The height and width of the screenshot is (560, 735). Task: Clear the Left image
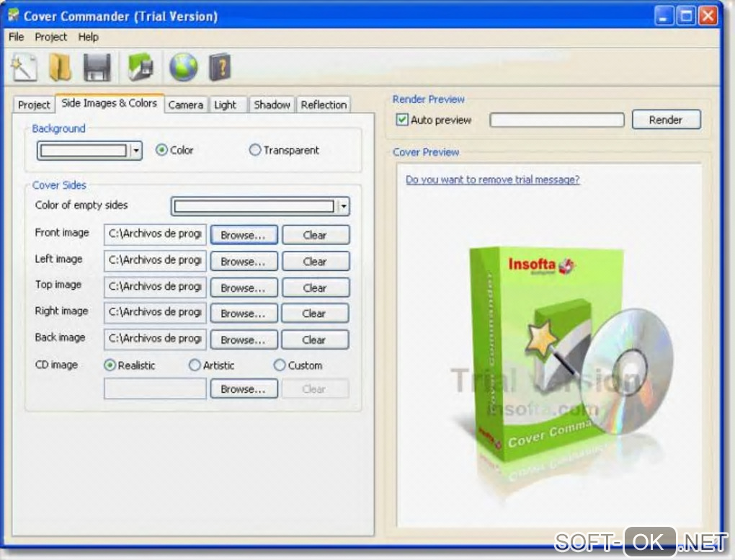click(315, 261)
